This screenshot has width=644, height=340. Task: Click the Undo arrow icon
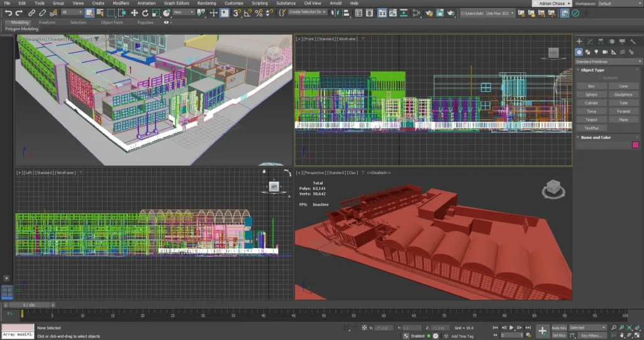[9, 13]
